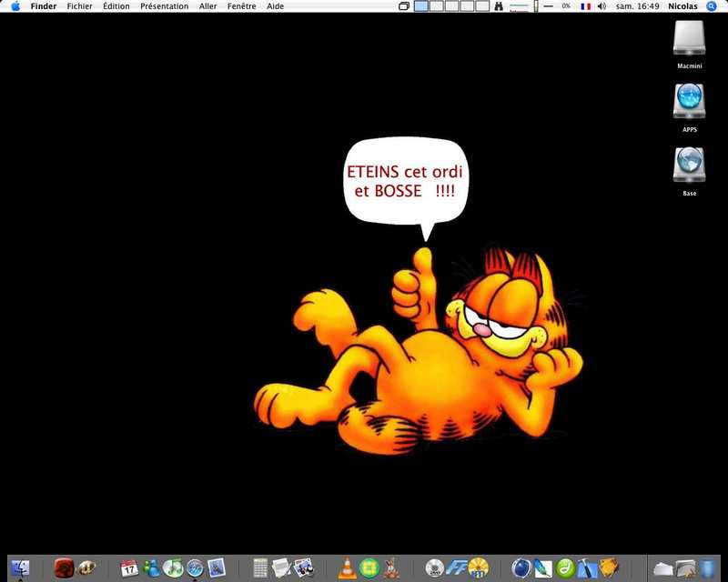Open the Aller menu
This screenshot has height=582, width=728.
(208, 6)
